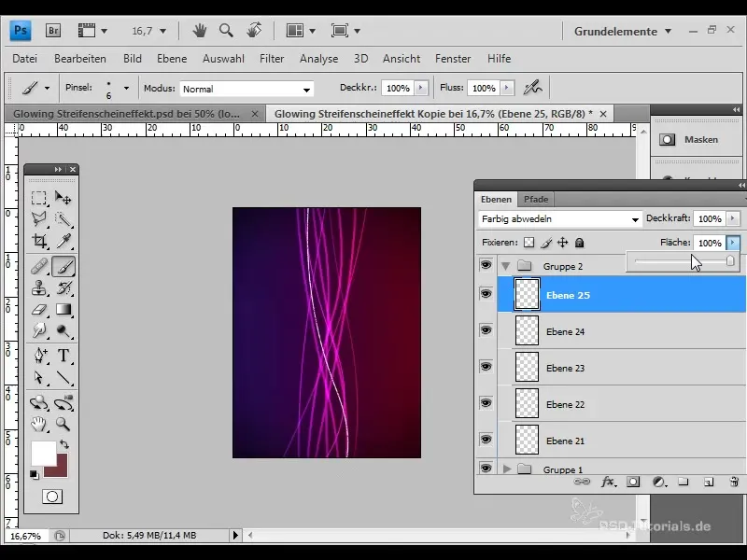
Task: Select the Smudge tool
Action: (x=39, y=330)
